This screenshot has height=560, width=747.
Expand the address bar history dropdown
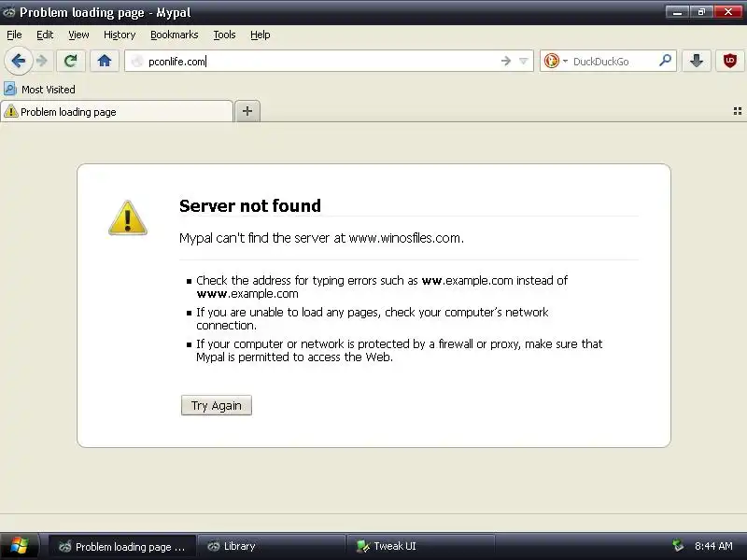point(523,61)
